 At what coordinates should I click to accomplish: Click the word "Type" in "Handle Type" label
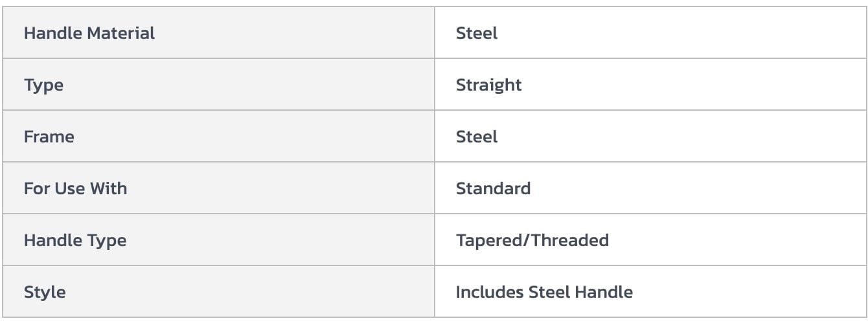109,240
